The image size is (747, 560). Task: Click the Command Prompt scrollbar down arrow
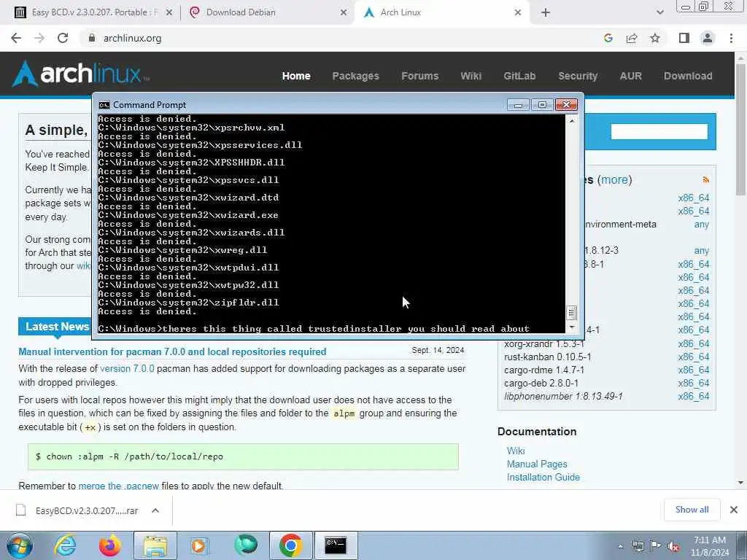click(x=572, y=327)
